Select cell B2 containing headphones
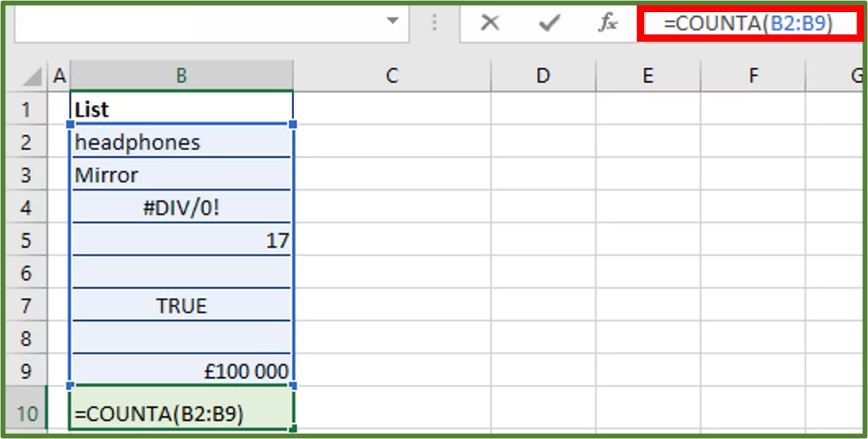This screenshot has width=868, height=439. pyautogui.click(x=181, y=142)
